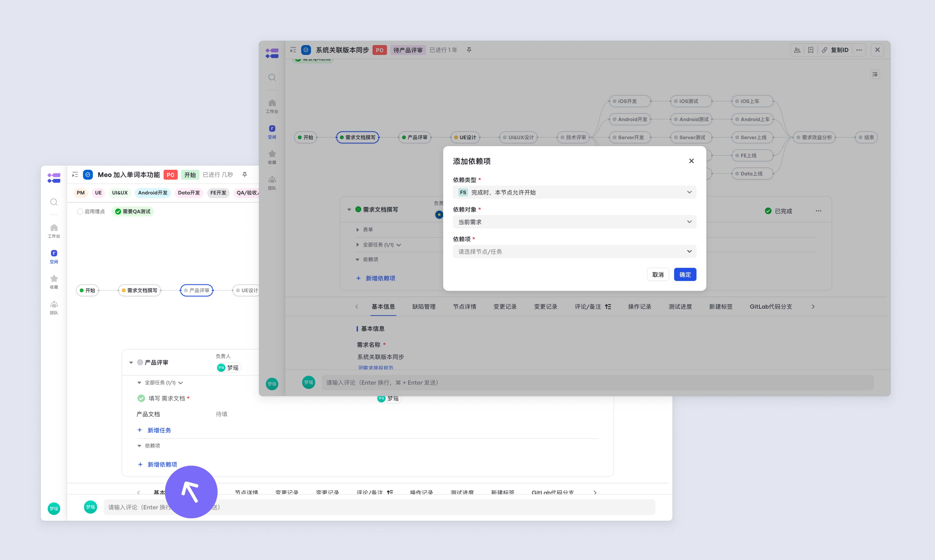The width and height of the screenshot is (935, 560).
Task: Open 团队 in the front window sidebar
Action: (x=272, y=183)
